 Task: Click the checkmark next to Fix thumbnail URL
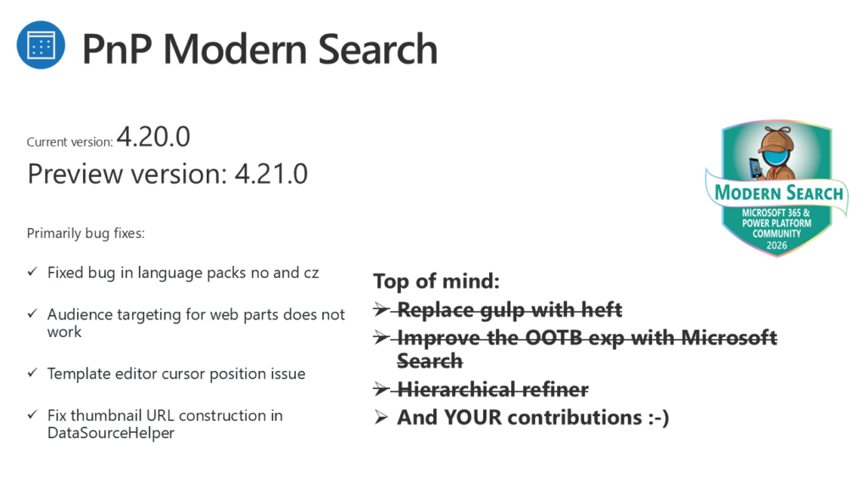[32, 415]
